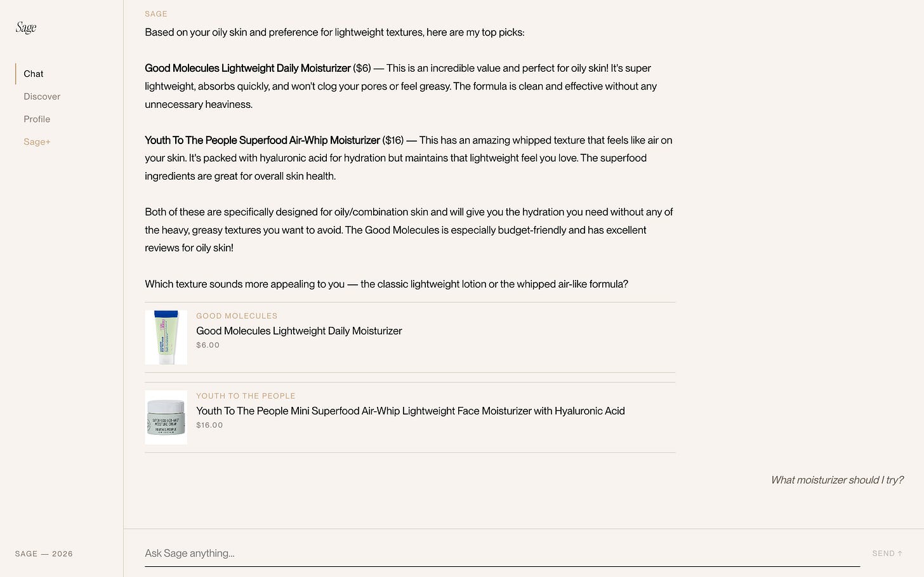Open the Profile section
The image size is (924, 577).
tap(36, 119)
